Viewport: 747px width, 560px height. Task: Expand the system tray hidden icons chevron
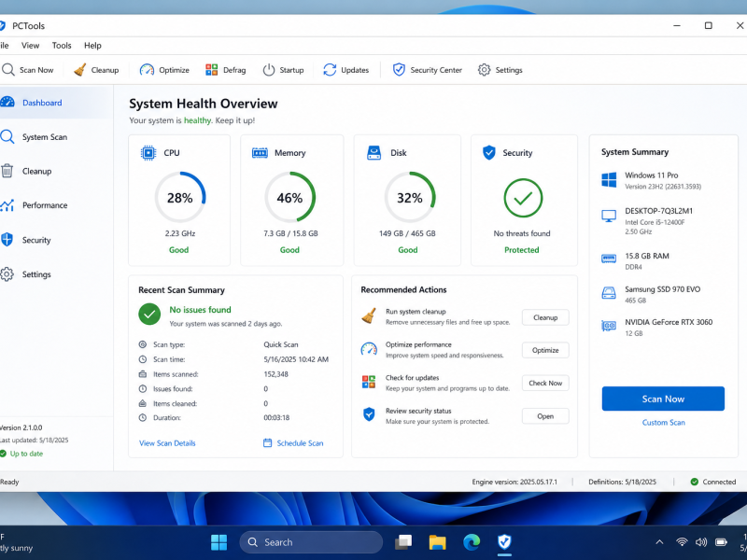pos(659,542)
